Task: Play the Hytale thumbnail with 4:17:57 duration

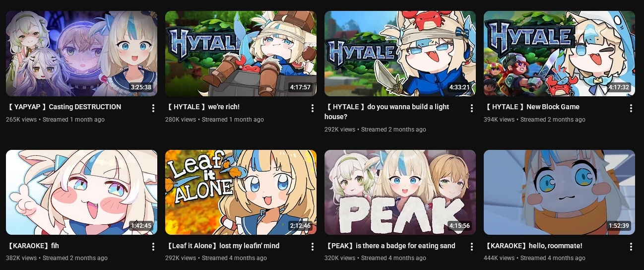Action: pyautogui.click(x=241, y=54)
